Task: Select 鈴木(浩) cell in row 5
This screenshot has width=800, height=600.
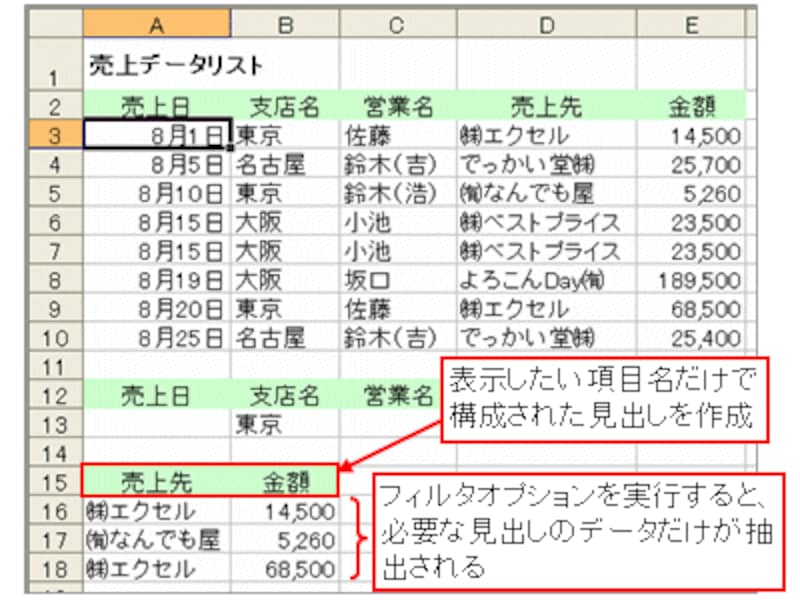Action: point(398,193)
